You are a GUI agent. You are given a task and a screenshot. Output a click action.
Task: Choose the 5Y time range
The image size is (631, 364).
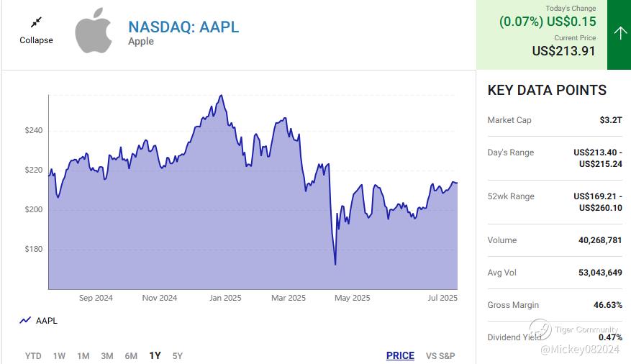177,355
